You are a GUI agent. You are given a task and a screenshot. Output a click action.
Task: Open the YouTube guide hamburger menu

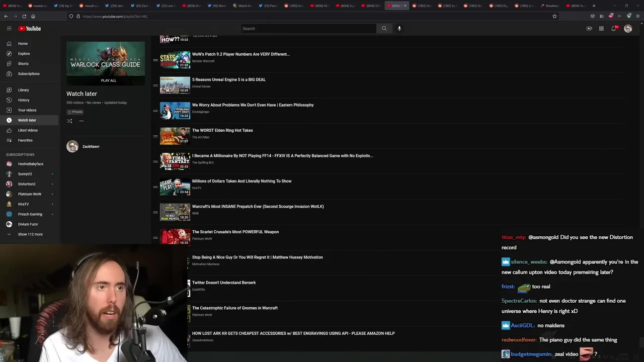click(9, 29)
